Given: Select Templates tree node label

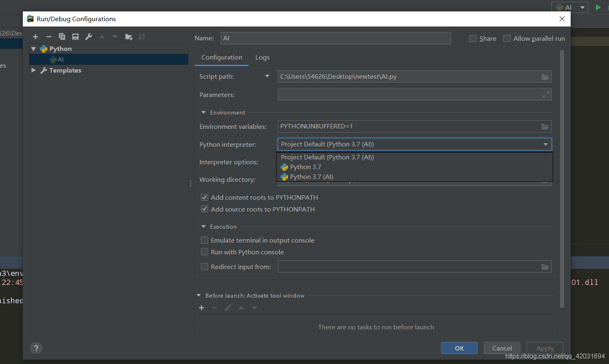Looking at the screenshot, I should pyautogui.click(x=65, y=70).
